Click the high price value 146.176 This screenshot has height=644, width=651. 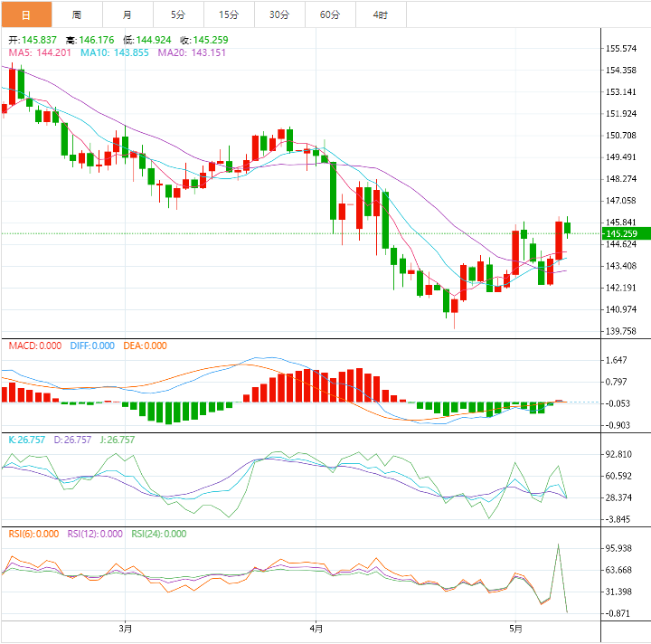click(x=97, y=41)
